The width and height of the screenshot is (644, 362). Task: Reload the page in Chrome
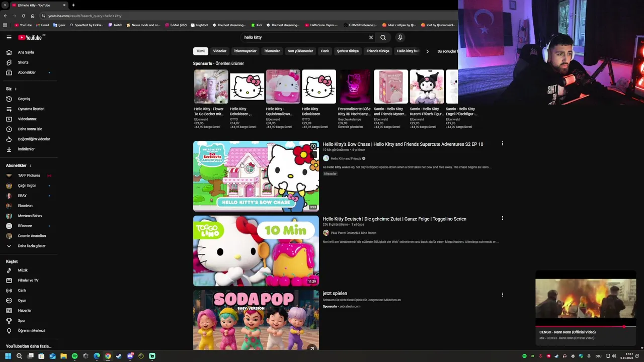[23, 16]
